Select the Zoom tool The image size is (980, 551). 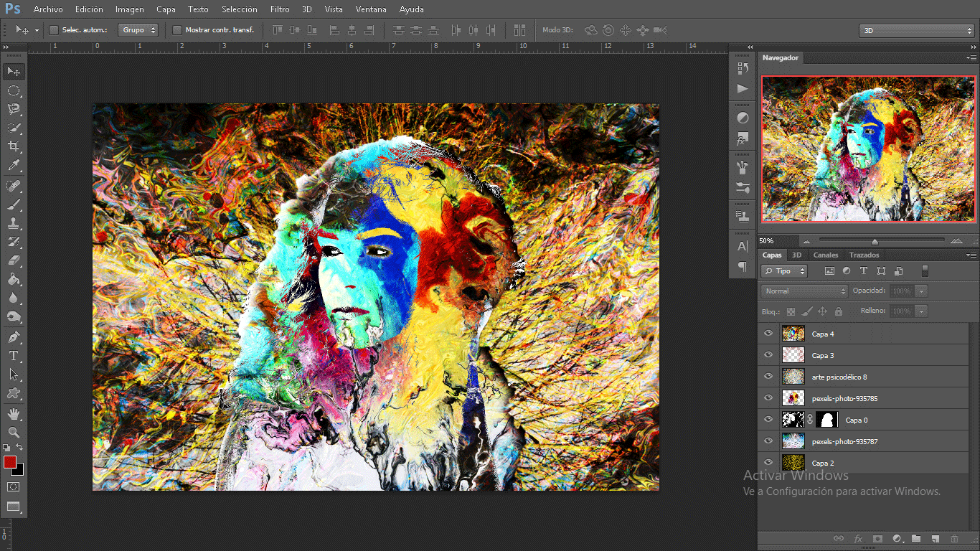[x=14, y=432]
